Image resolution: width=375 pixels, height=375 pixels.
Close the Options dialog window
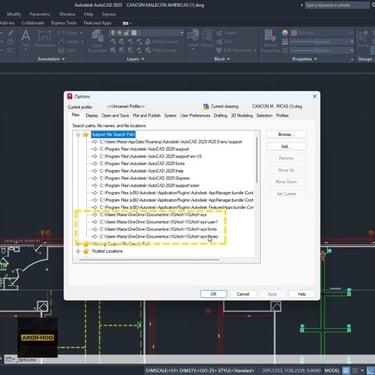[x=315, y=96]
